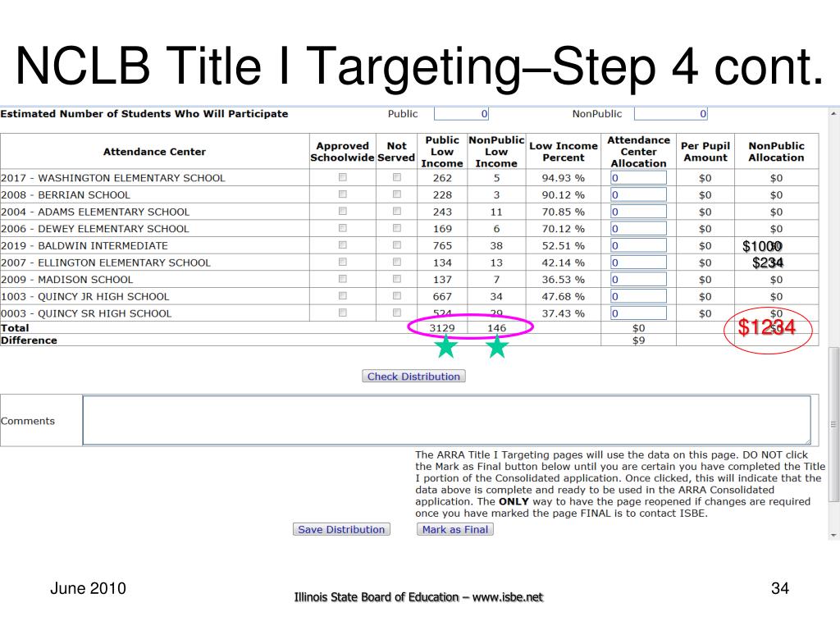Tick Approved Schoolwide for Madison School
The height and width of the screenshot is (630, 840).
[x=343, y=279]
